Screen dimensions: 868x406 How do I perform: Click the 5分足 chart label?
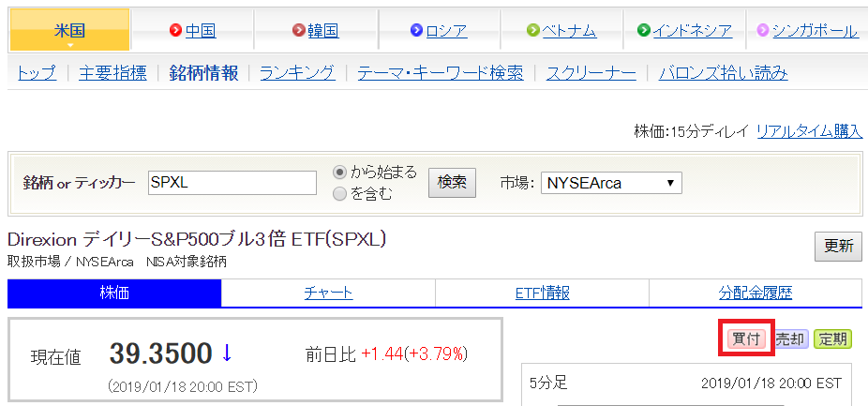548,383
